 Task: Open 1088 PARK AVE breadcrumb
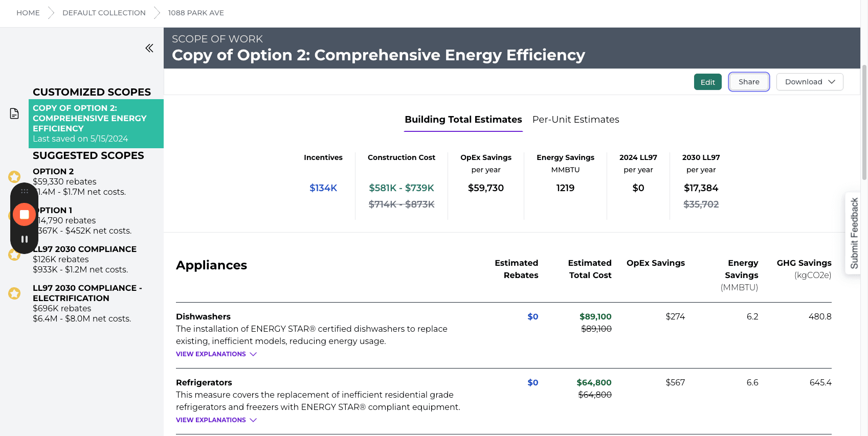coord(196,13)
